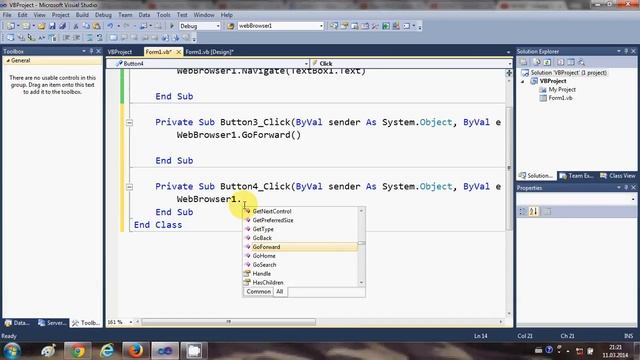Switch to the Class View tab
This screenshot has height=360, width=640.
pyautogui.click(x=618, y=176)
